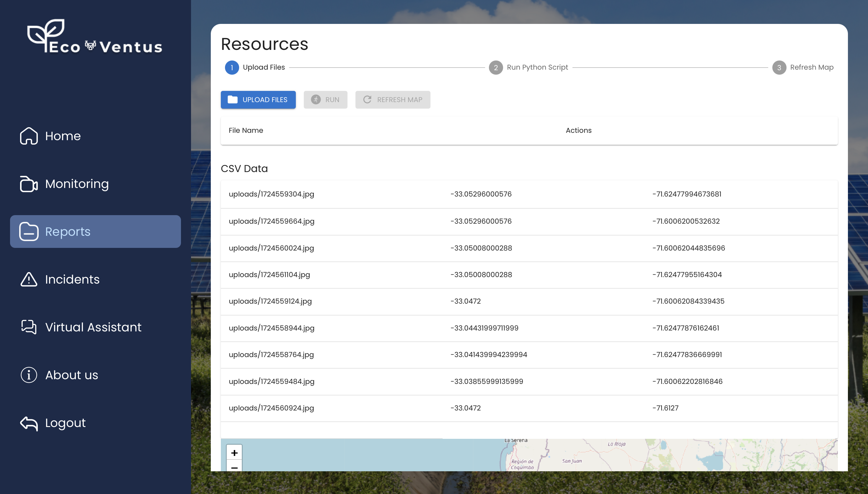The width and height of the screenshot is (868, 494).
Task: Click the About us info icon
Action: [29, 375]
